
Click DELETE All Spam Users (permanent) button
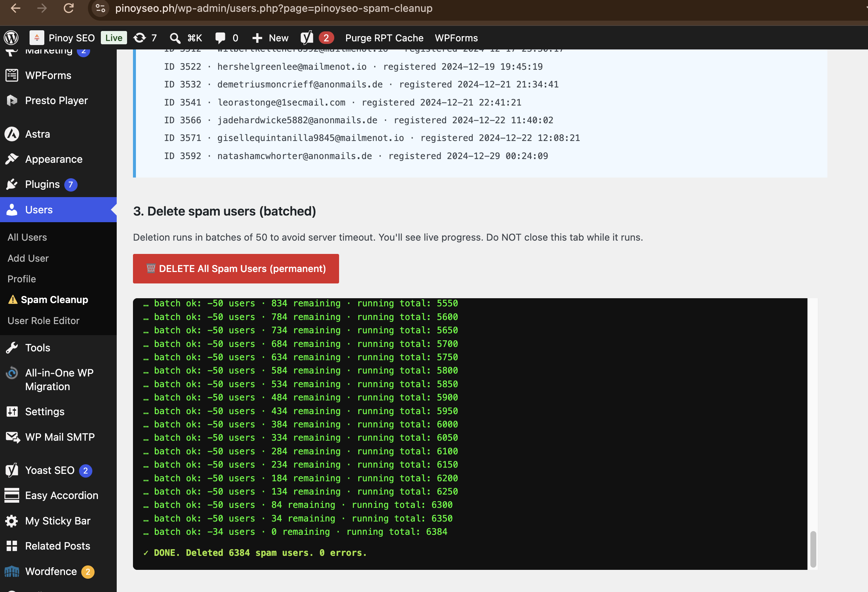pyautogui.click(x=236, y=268)
